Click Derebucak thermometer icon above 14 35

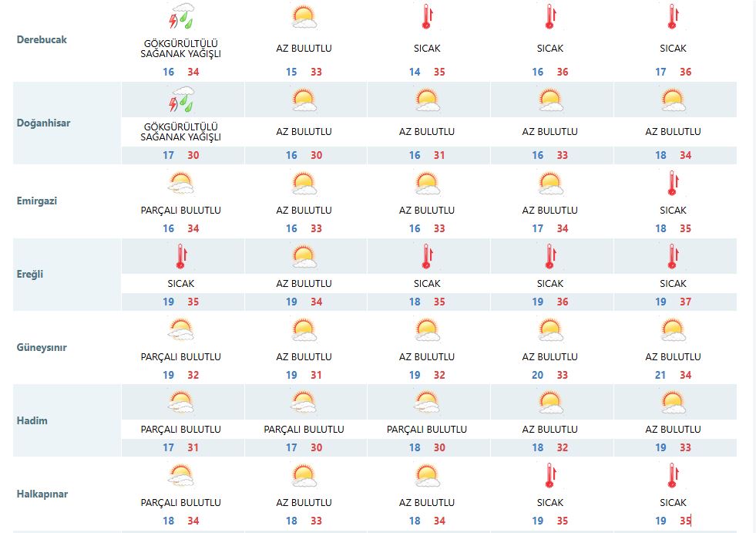point(427,16)
